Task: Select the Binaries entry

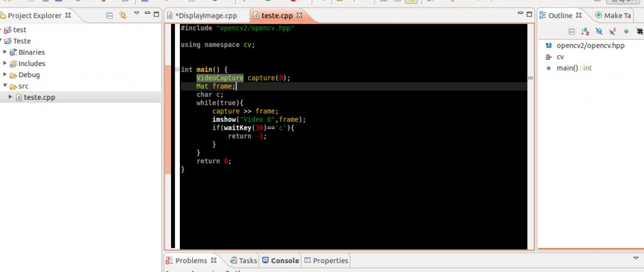Action: tap(31, 53)
